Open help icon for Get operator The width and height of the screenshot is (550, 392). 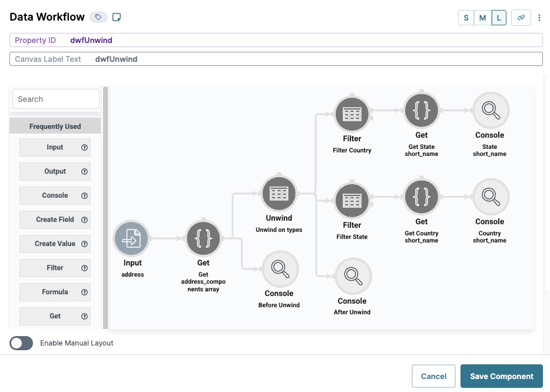click(84, 316)
